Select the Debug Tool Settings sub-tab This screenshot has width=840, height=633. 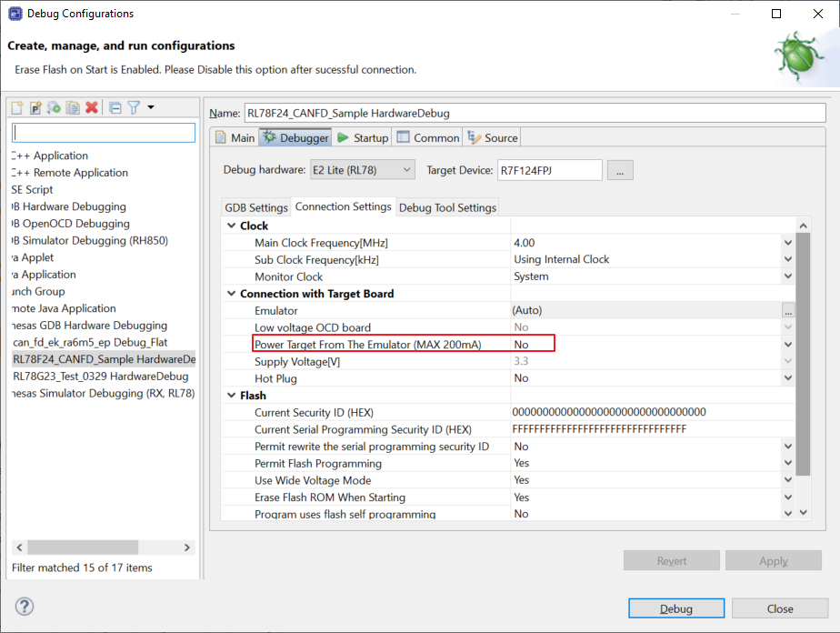click(447, 207)
